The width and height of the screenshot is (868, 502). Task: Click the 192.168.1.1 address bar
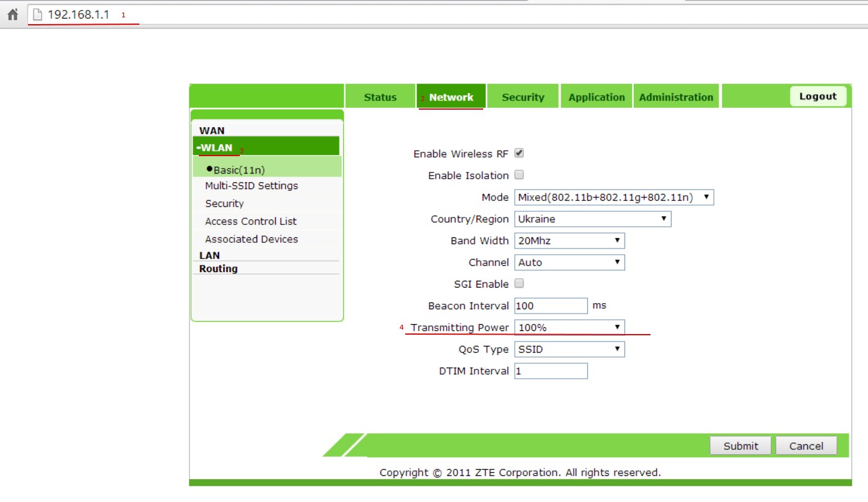pos(446,14)
